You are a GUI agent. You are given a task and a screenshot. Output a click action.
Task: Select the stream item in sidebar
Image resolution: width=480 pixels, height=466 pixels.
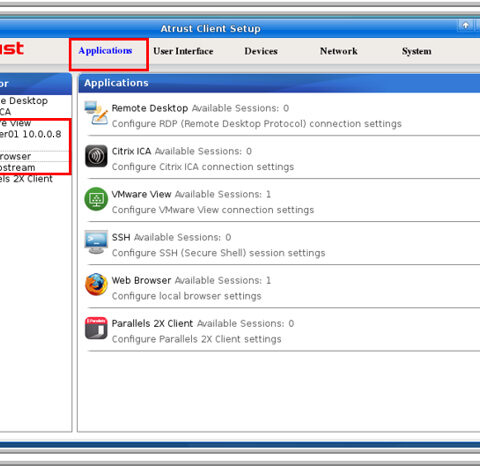point(17,168)
